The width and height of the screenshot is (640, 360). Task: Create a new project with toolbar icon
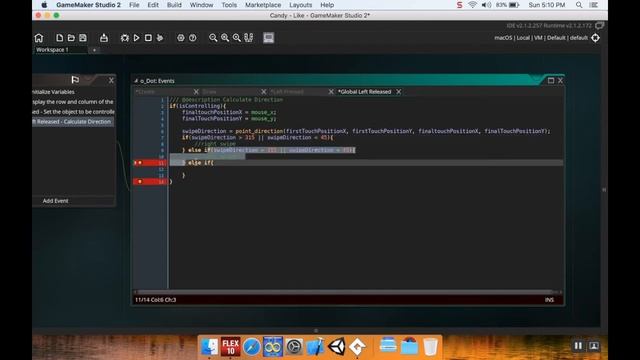pyautogui.click(x=60, y=38)
